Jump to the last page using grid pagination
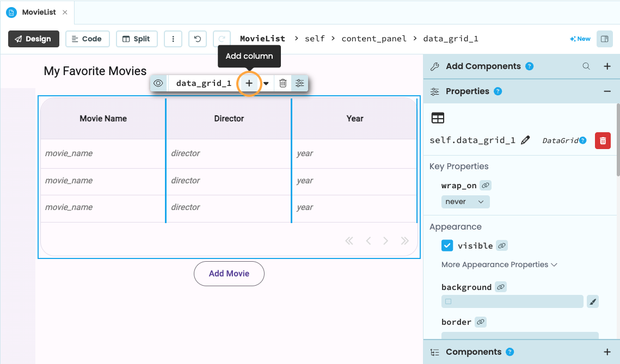Screen dimensions: 620x364 pyautogui.click(x=404, y=240)
